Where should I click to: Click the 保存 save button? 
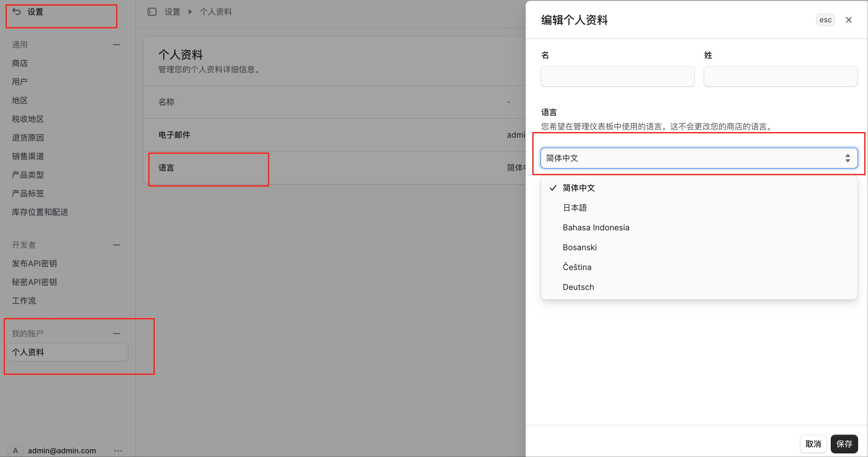tap(844, 444)
